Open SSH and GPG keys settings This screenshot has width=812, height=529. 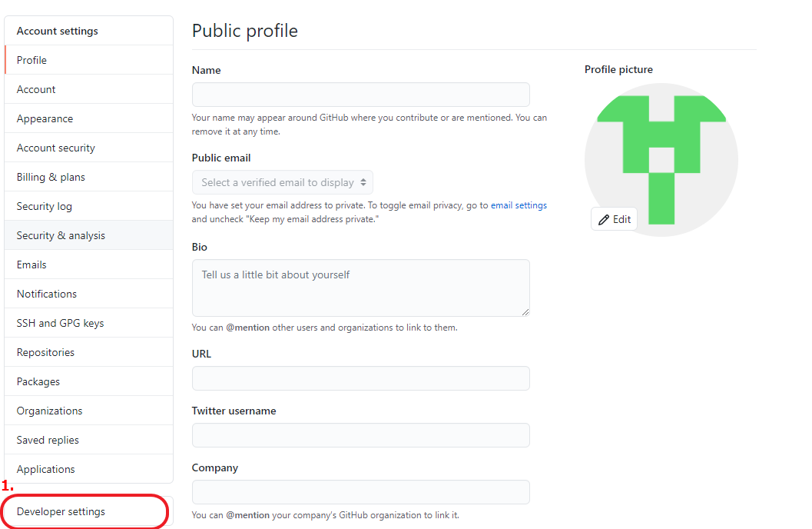coord(88,323)
